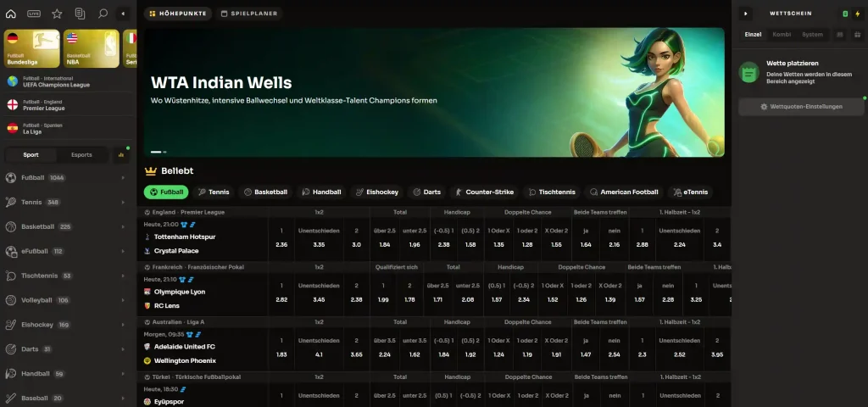Select the American Football filter chip
Viewport: 868px width, 407px height.
point(624,192)
